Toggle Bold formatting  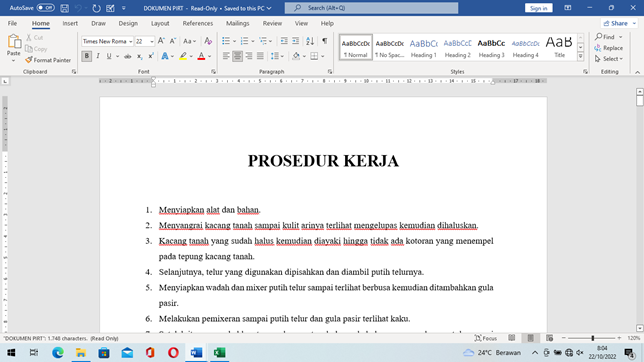(86, 56)
